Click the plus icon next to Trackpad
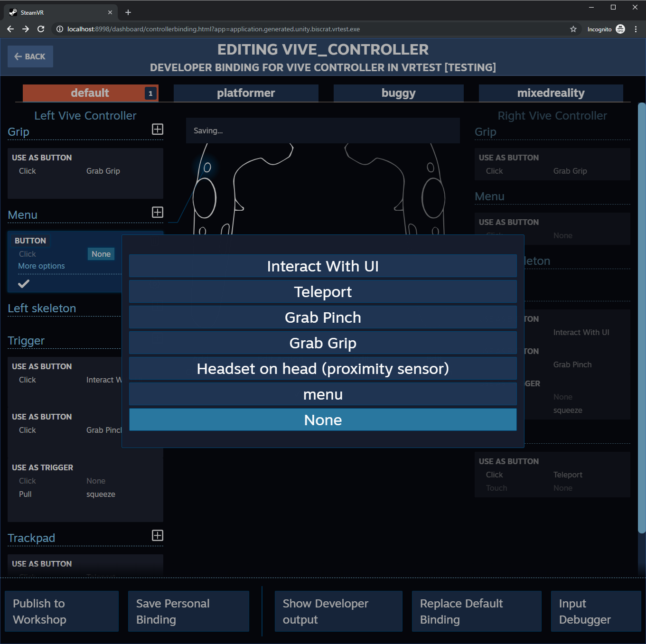 coord(157,536)
